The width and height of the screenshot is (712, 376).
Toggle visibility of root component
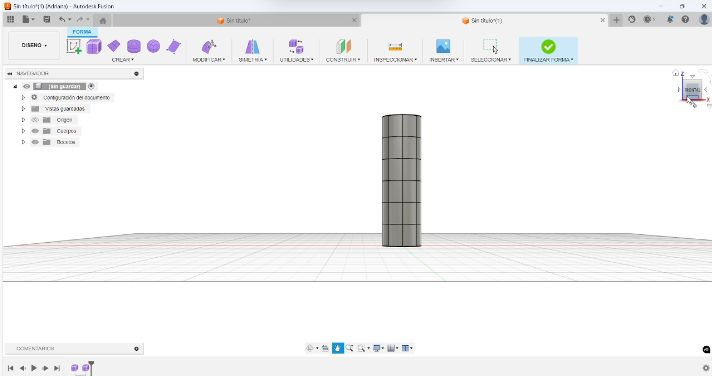pos(27,86)
